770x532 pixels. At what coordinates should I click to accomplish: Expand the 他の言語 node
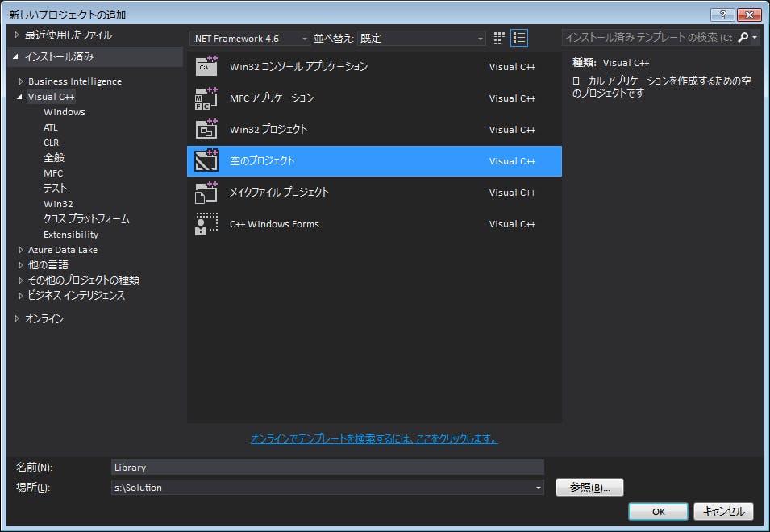pos(20,265)
